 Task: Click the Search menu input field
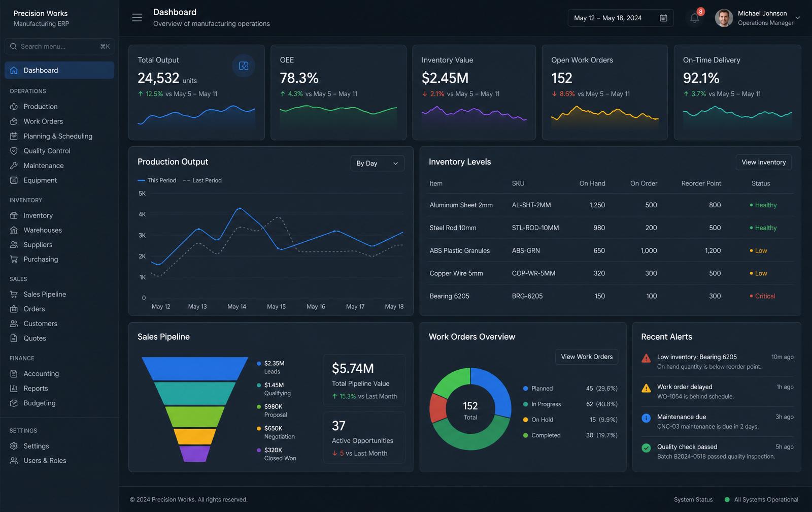(59, 46)
